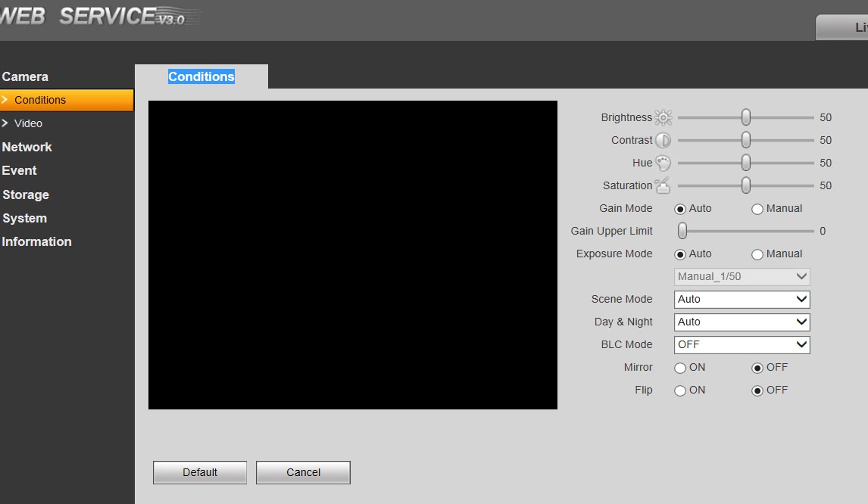Enable Flip with the ON radio

(x=680, y=390)
